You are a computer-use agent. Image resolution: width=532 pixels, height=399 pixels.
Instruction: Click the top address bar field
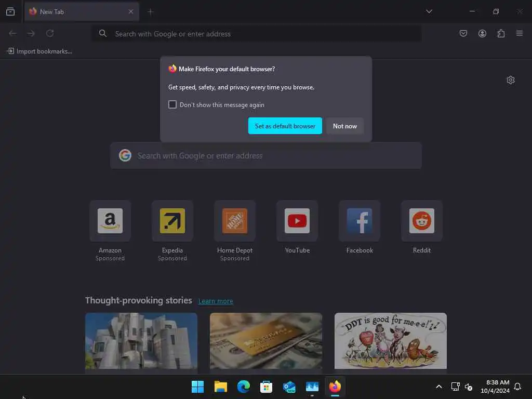pyautogui.click(x=257, y=34)
